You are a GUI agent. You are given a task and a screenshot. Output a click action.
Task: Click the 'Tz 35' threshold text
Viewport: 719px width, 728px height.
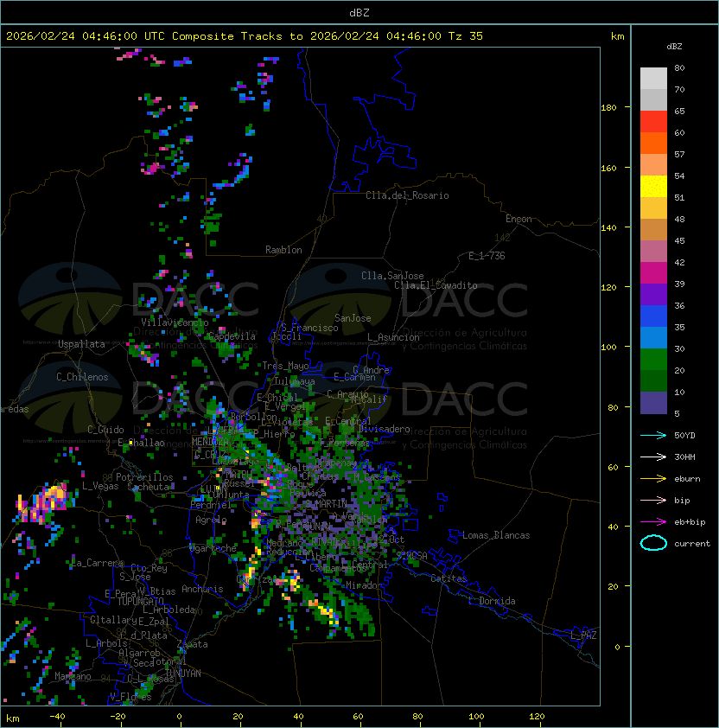click(x=466, y=36)
